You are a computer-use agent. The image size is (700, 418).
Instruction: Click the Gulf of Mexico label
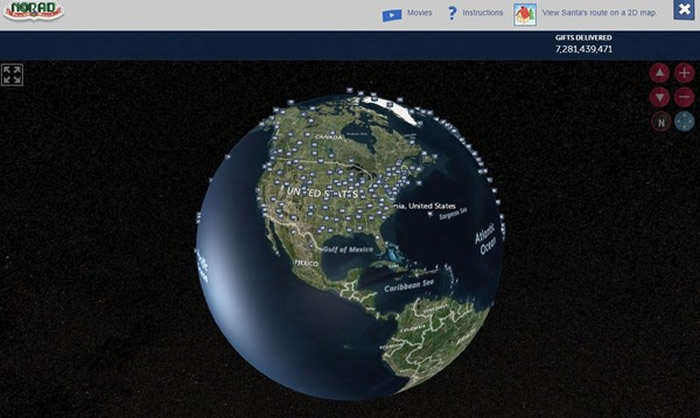(348, 249)
